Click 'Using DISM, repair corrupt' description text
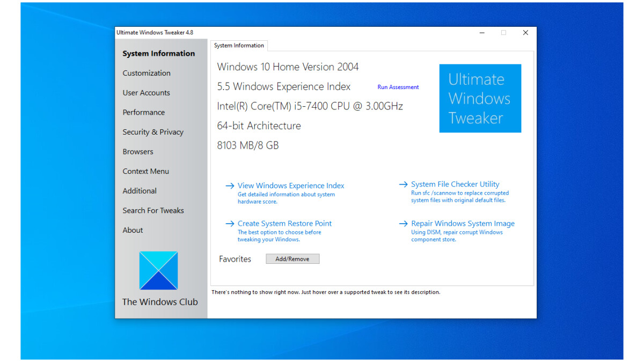Image resolution: width=644 pixels, height=362 pixels. click(457, 236)
